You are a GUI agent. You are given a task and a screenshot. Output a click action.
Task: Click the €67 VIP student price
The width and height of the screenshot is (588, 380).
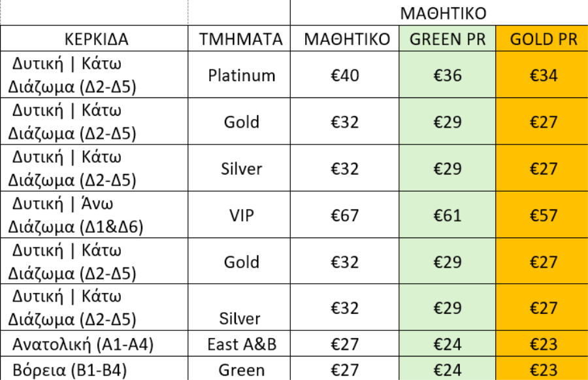344,215
